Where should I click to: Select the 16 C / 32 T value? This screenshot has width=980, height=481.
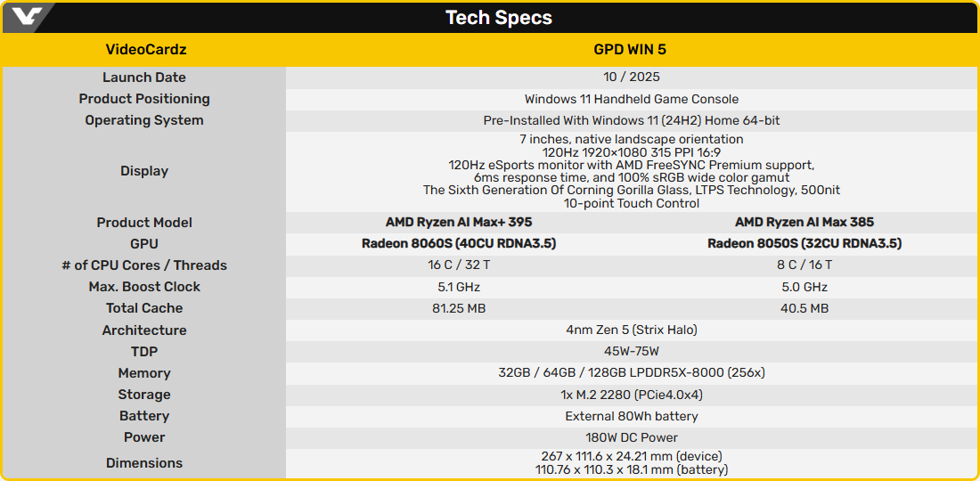coord(458,265)
